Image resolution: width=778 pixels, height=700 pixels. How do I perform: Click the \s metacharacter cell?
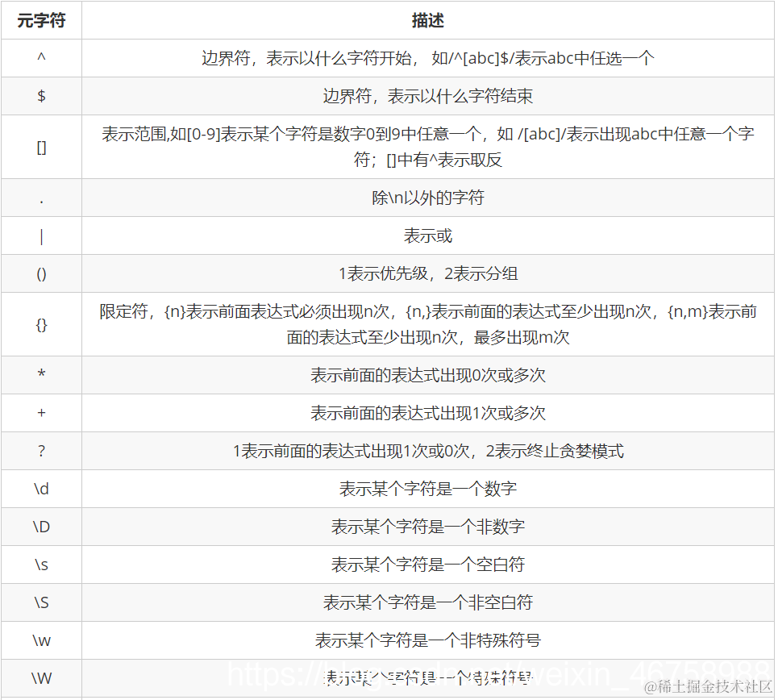point(42,565)
